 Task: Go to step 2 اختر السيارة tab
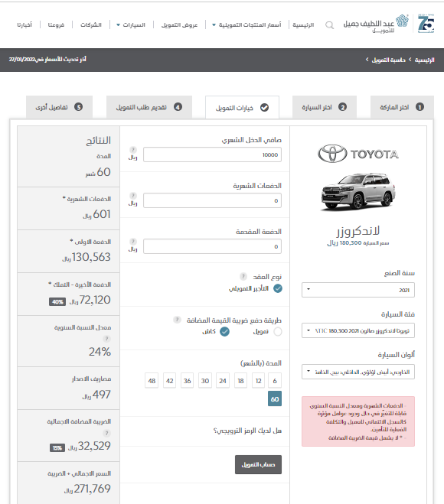point(325,107)
